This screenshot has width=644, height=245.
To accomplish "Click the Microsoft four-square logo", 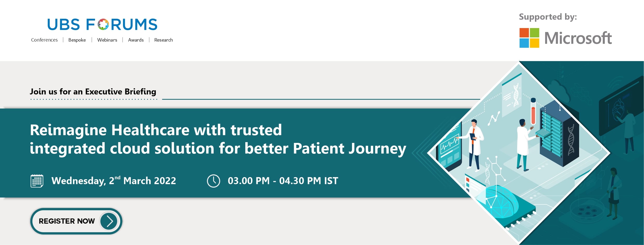I will [529, 38].
